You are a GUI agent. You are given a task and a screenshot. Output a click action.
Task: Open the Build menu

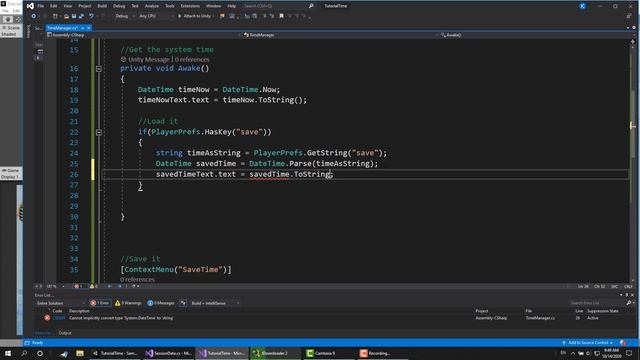[x=102, y=6]
